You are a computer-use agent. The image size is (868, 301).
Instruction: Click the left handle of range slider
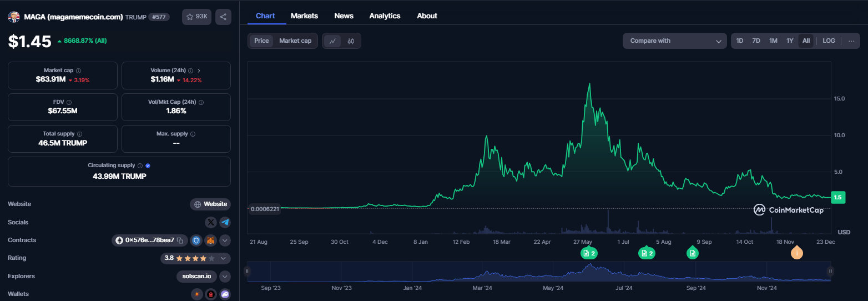tap(247, 271)
